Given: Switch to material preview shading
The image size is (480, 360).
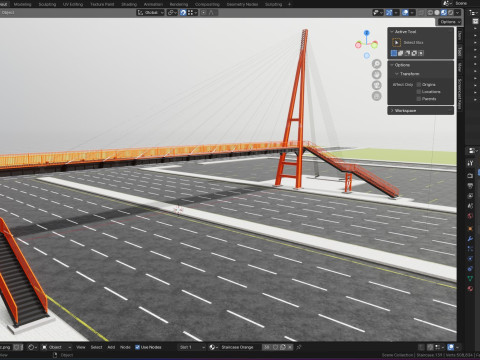Looking at the screenshot, I should 444,12.
